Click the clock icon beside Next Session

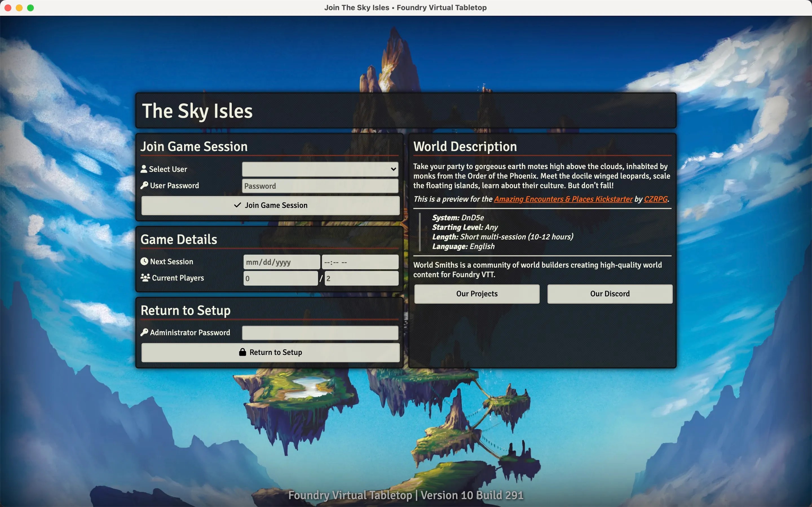click(x=144, y=262)
